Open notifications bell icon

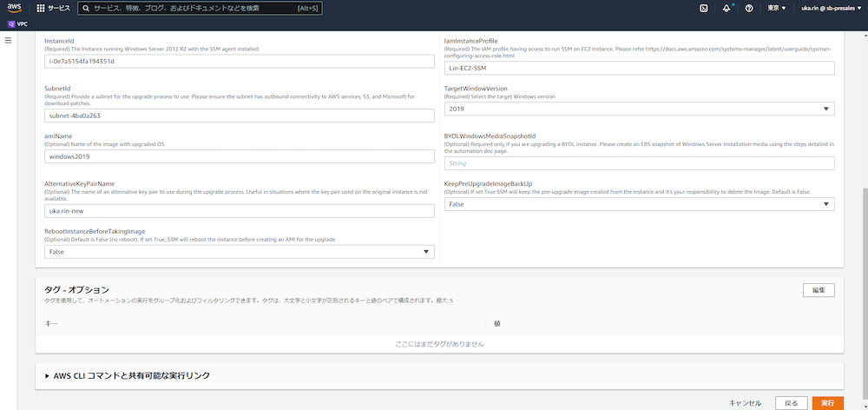(x=727, y=9)
